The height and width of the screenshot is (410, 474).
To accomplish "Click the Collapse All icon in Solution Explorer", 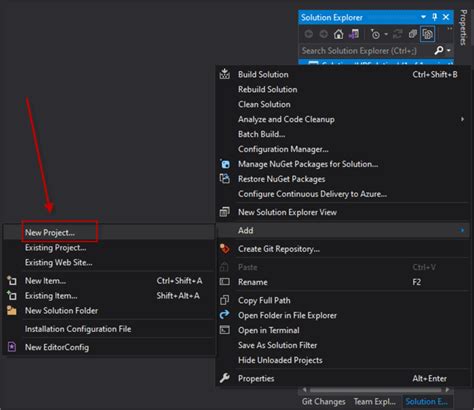I will (x=413, y=34).
